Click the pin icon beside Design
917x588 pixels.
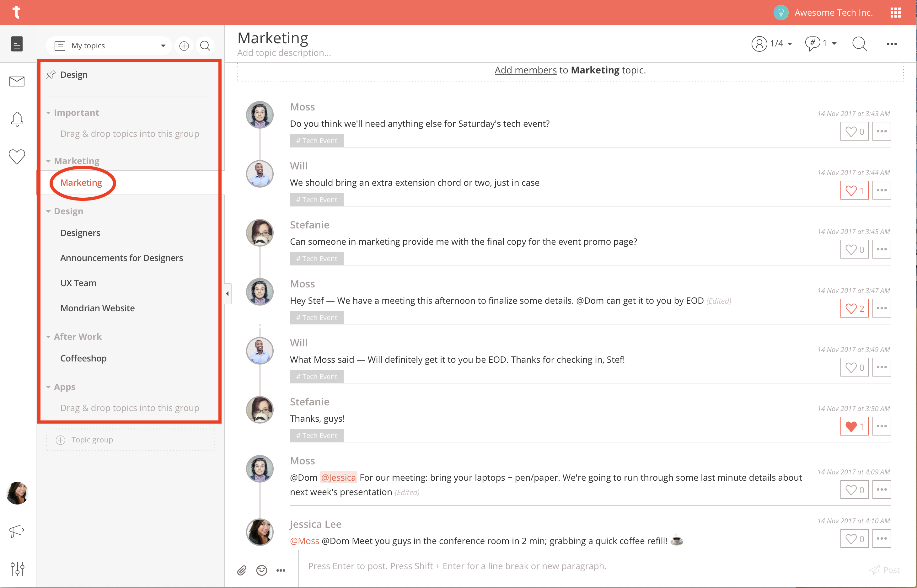(51, 74)
